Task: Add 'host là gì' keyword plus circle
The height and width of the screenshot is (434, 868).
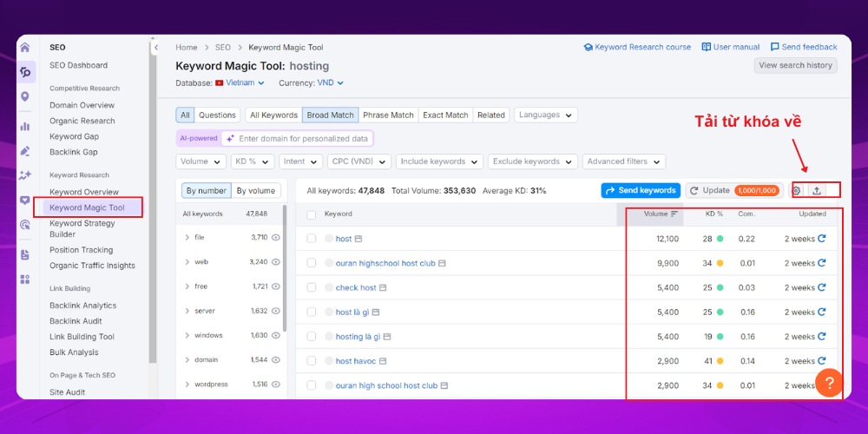Action: pos(329,312)
